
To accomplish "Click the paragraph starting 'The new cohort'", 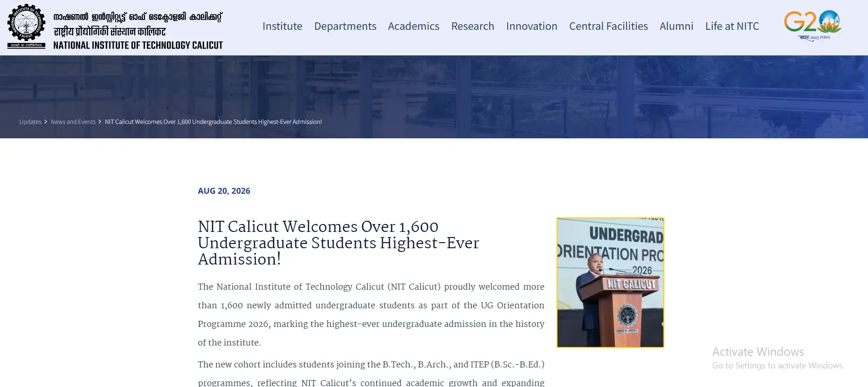I will pos(371,373).
